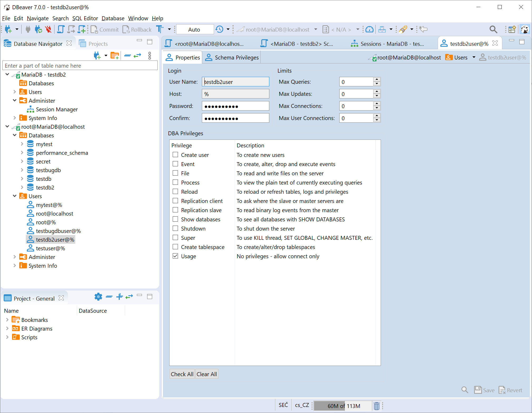Viewport: 532px width, 413px height.
Task: Click the table name filter input field
Action: tap(79, 65)
